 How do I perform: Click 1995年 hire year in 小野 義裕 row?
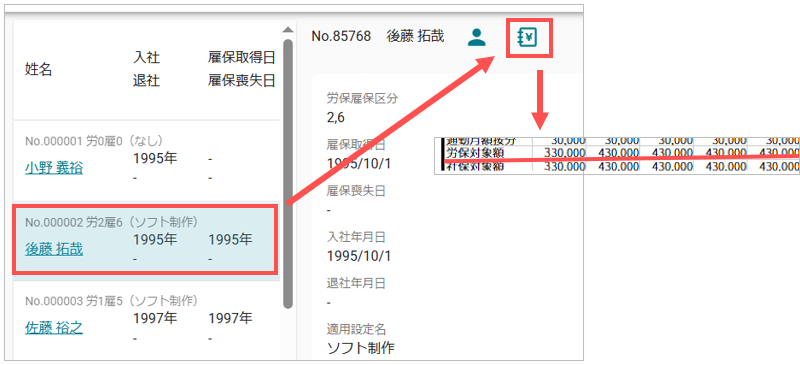pyautogui.click(x=155, y=159)
